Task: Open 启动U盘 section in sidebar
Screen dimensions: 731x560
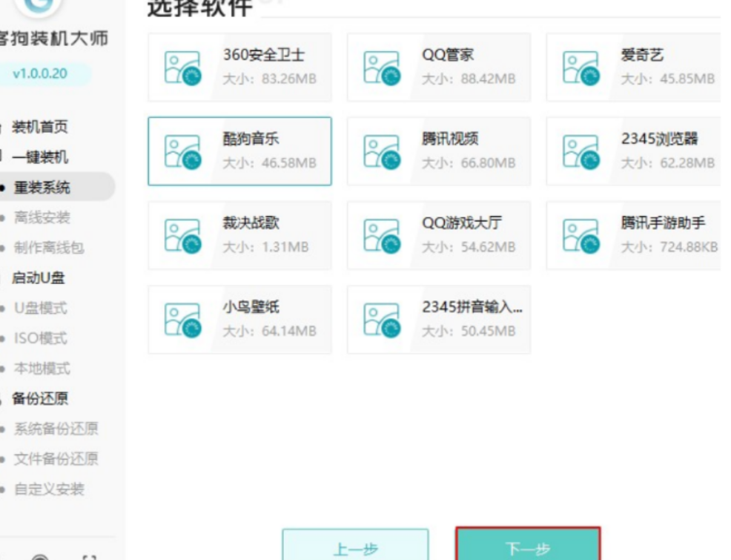Action: [x=39, y=278]
